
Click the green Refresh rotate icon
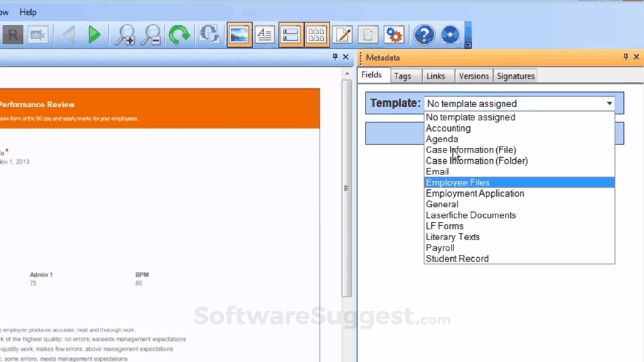[179, 34]
